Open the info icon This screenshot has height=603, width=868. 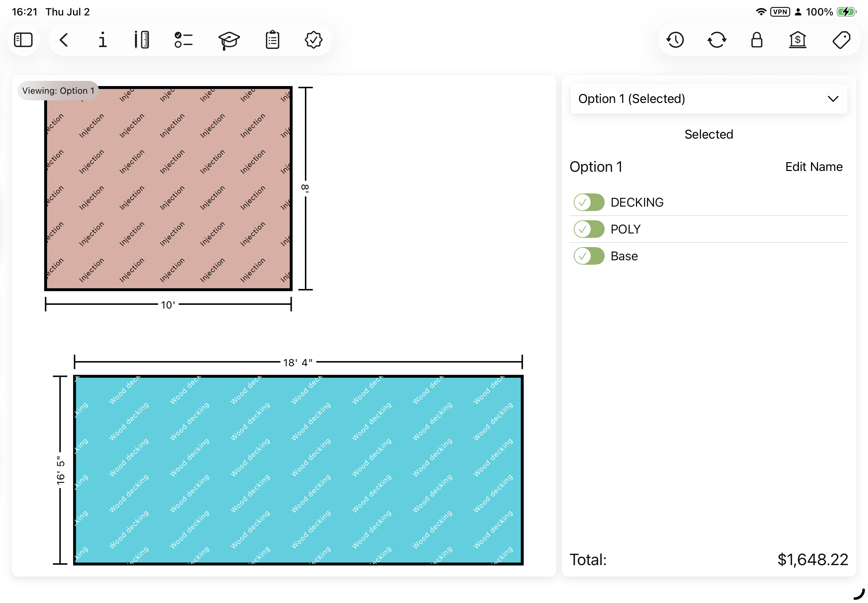[102, 40]
